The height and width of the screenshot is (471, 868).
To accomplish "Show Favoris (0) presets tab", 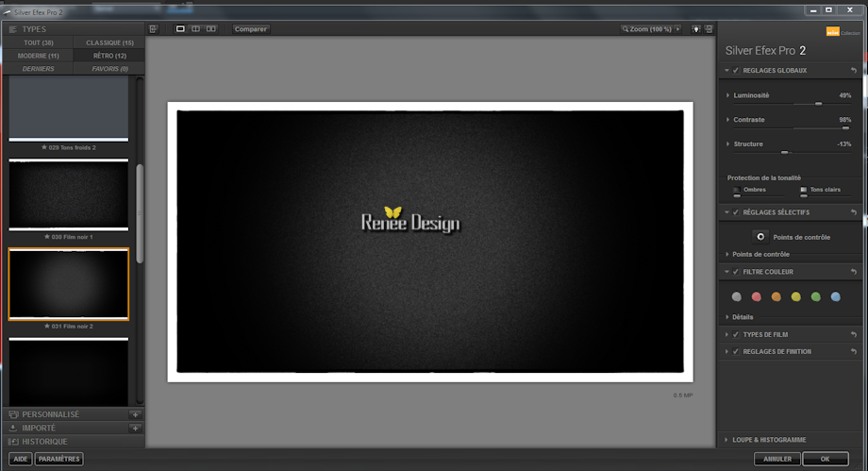I will tap(109, 69).
